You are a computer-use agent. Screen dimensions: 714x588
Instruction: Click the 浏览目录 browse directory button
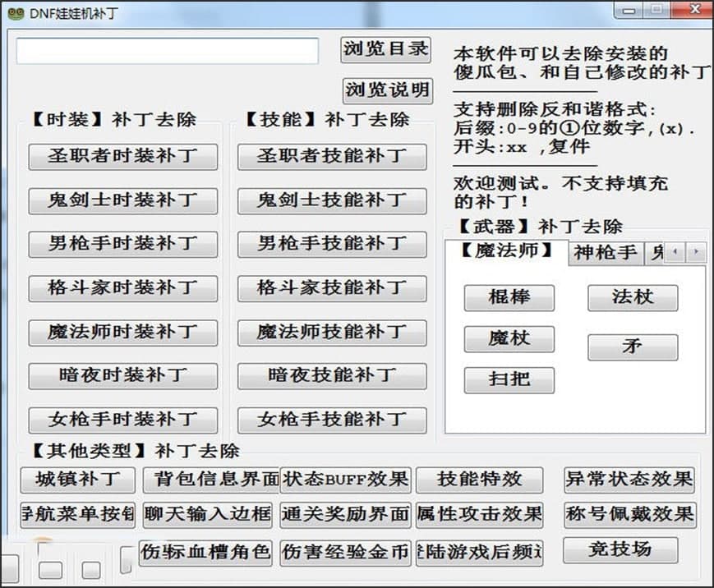point(385,49)
